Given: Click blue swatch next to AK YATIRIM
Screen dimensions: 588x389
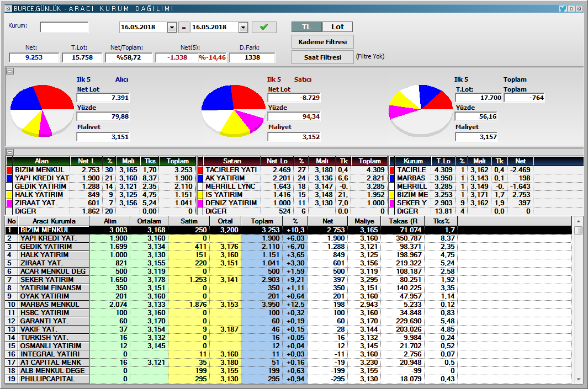Looking at the screenshot, I should pyautogui.click(x=200, y=178).
